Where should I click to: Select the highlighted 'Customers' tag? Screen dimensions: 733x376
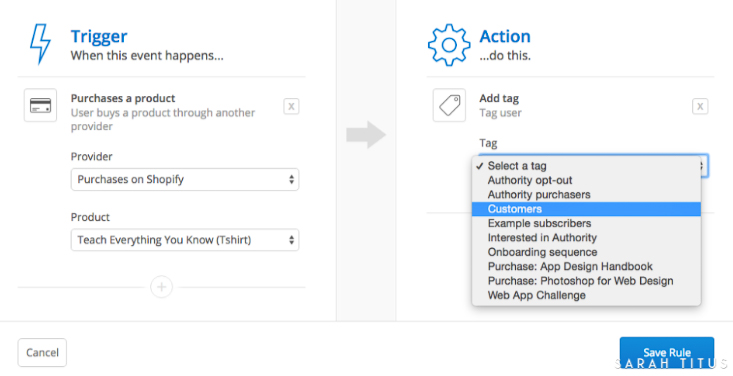pyautogui.click(x=586, y=209)
